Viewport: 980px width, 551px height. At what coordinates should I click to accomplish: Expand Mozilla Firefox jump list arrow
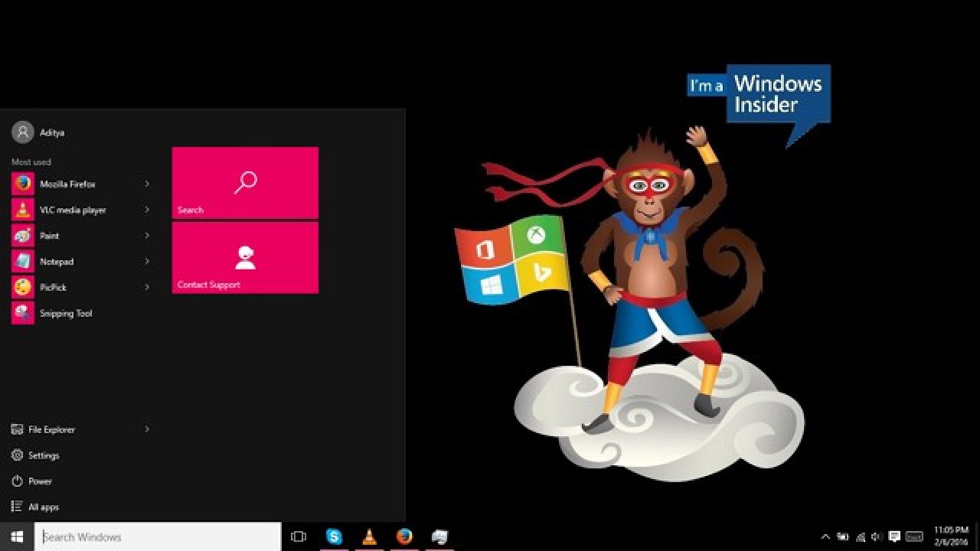[x=147, y=184]
